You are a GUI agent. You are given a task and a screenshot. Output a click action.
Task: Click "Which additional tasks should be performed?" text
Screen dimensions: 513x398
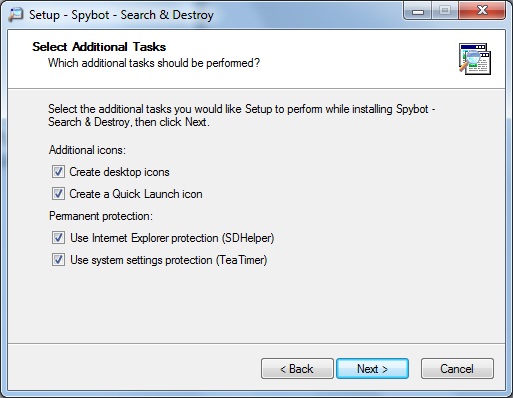point(154,63)
